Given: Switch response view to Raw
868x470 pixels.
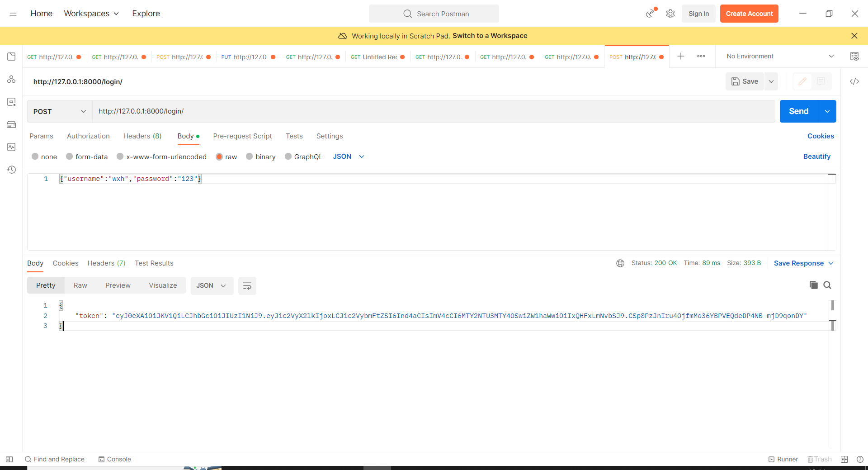Looking at the screenshot, I should 80,285.
